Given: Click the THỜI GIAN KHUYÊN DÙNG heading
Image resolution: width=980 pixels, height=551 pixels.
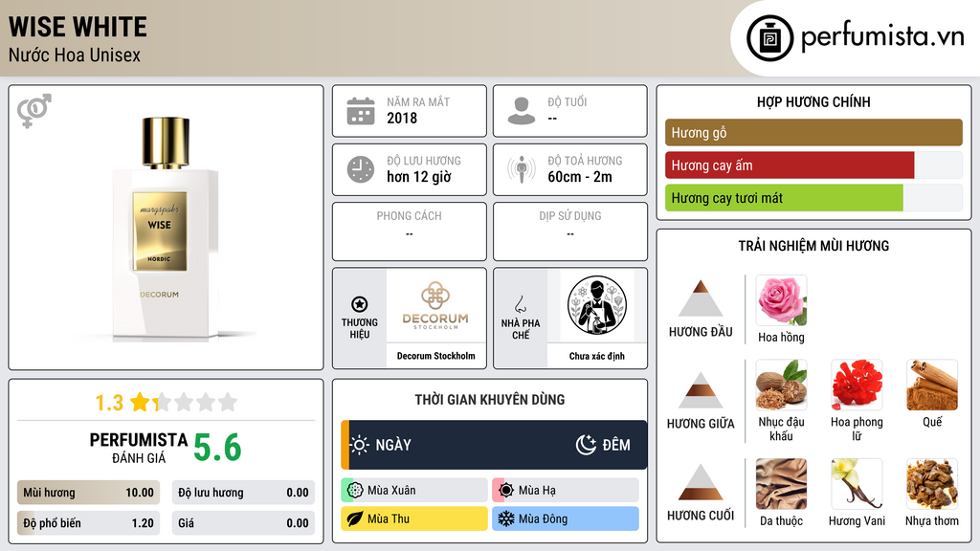Looking at the screenshot, I should pyautogui.click(x=490, y=399).
